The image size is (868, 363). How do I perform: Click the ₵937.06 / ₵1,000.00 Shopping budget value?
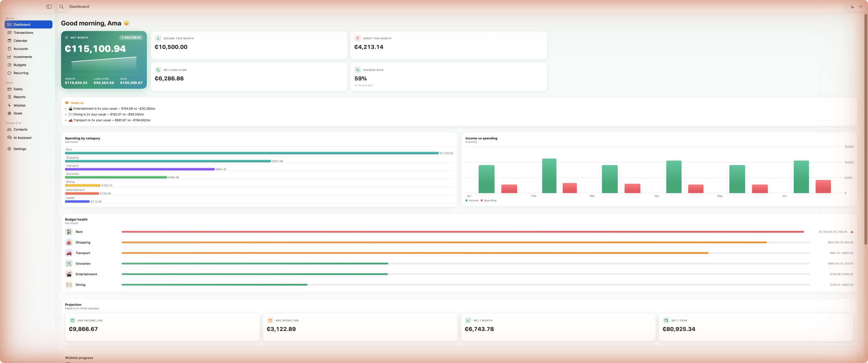(x=840, y=243)
